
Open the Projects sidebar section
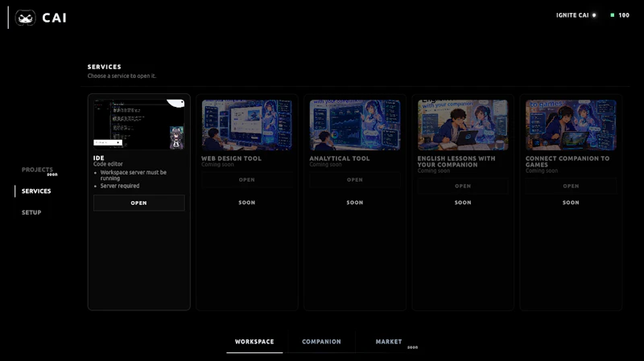coord(37,170)
